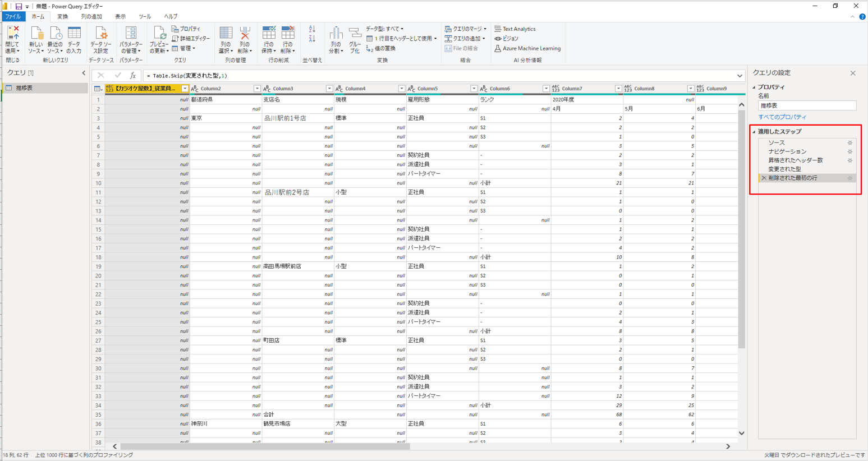Delete the 削除された最初の行 step with X
The height and width of the screenshot is (461, 868).
point(764,178)
